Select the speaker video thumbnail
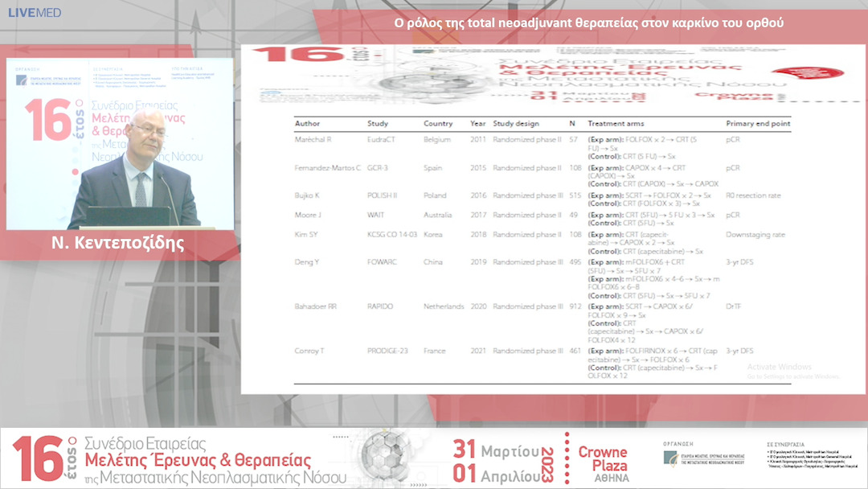868x489 pixels. 120,144
